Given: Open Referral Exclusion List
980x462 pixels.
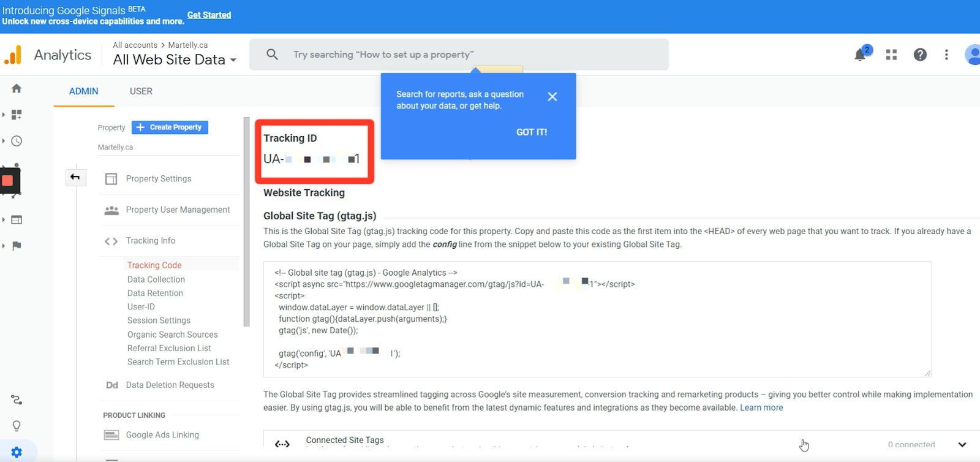Looking at the screenshot, I should 169,348.
